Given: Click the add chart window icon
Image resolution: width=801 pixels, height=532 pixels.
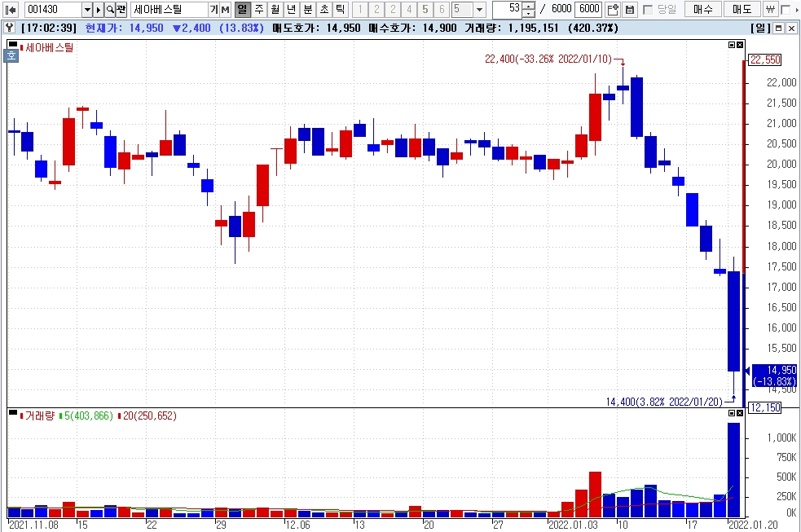Looking at the screenshot, I should [613, 9].
